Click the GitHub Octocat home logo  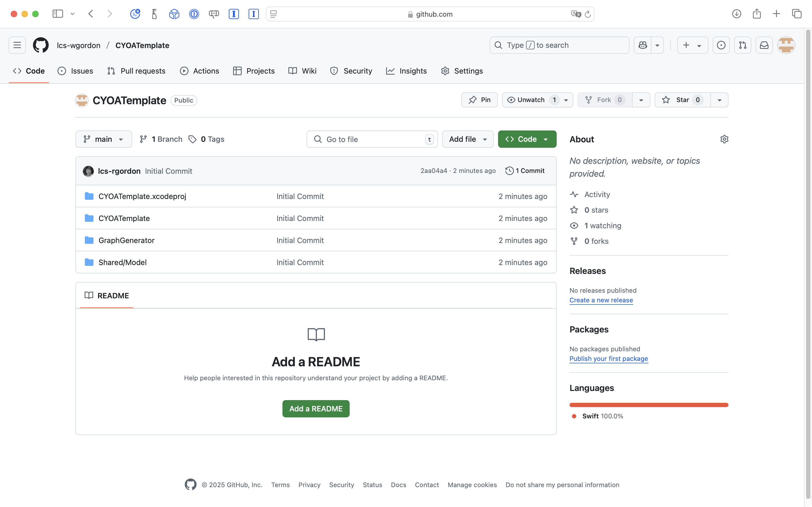[41, 45]
